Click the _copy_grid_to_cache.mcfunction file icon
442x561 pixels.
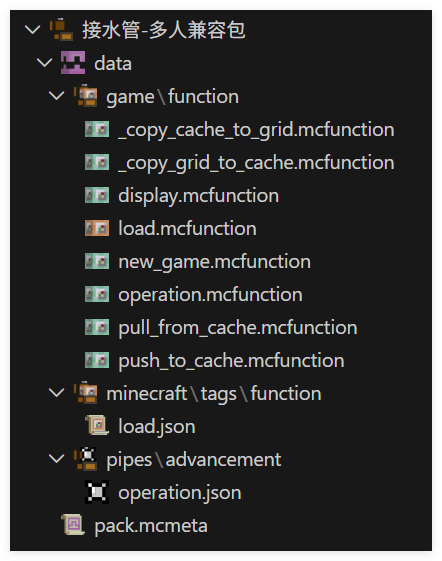97,162
